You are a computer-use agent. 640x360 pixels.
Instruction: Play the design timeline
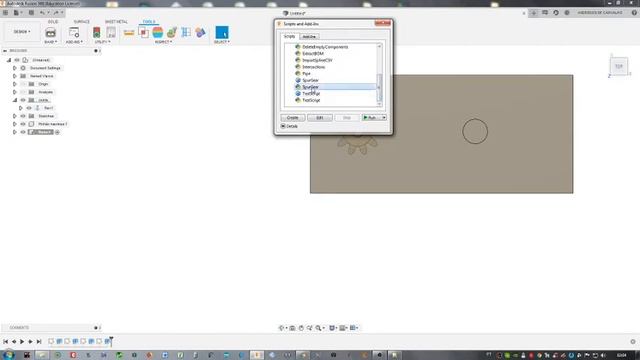[x=22, y=342]
